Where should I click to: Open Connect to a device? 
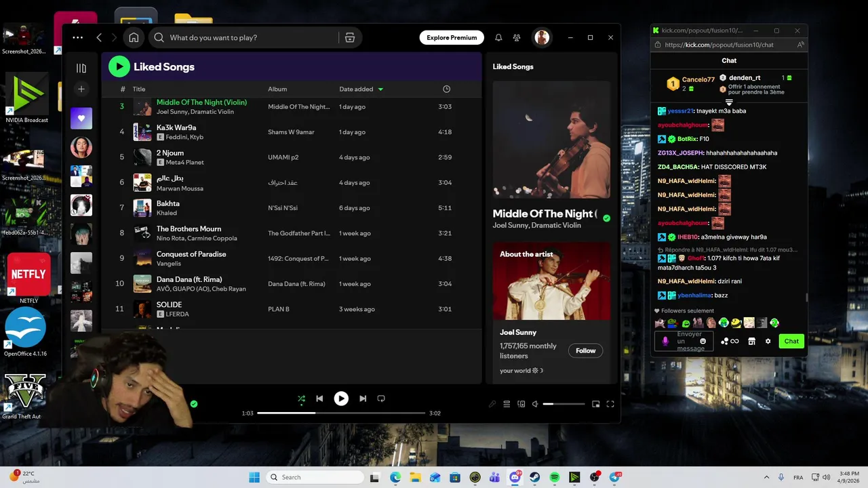coord(521,404)
